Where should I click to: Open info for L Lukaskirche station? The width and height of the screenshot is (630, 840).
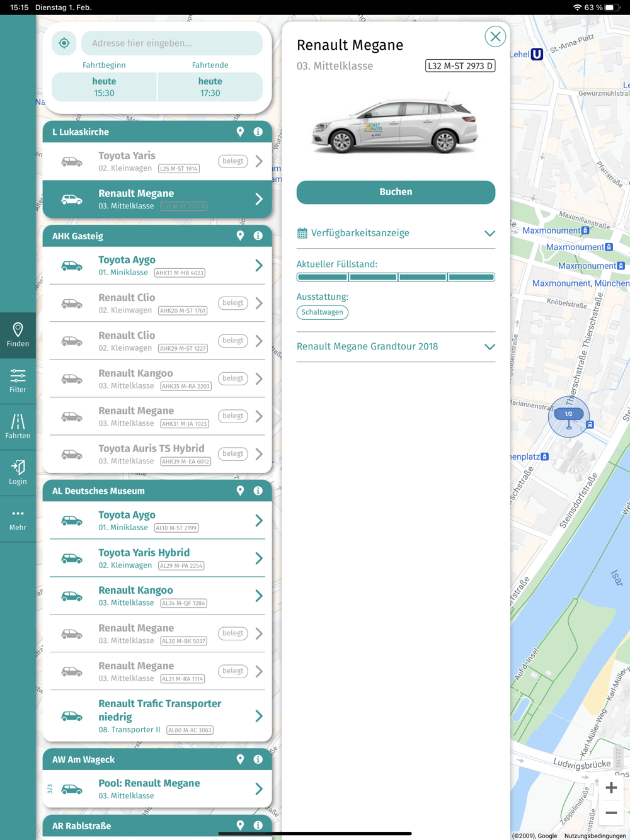coord(258,132)
